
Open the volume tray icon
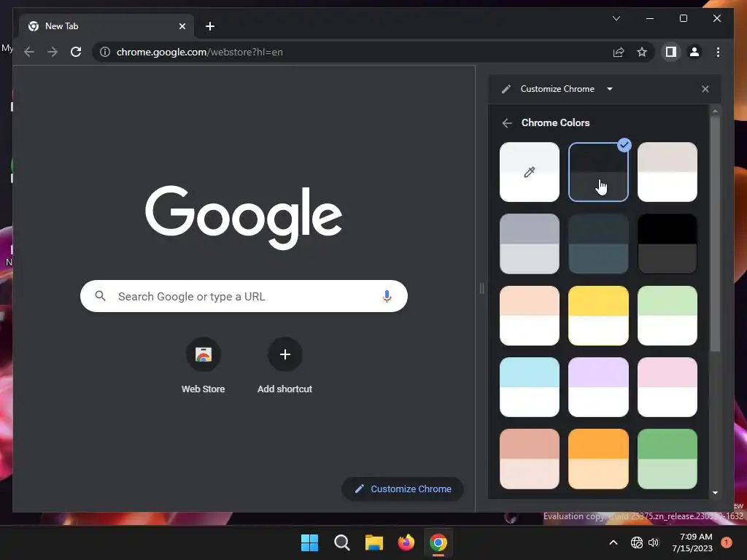(654, 542)
